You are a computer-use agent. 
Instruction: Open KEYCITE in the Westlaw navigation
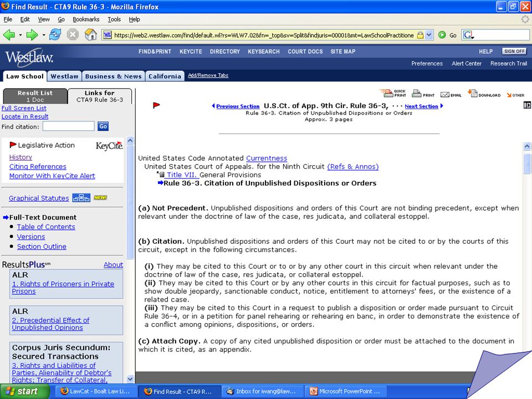[191, 52]
